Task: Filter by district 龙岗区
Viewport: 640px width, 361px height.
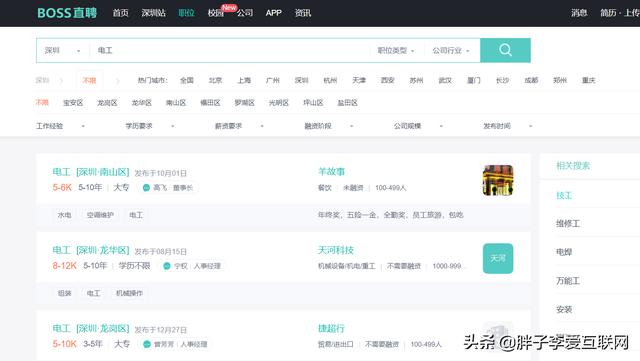Action: click(x=107, y=103)
